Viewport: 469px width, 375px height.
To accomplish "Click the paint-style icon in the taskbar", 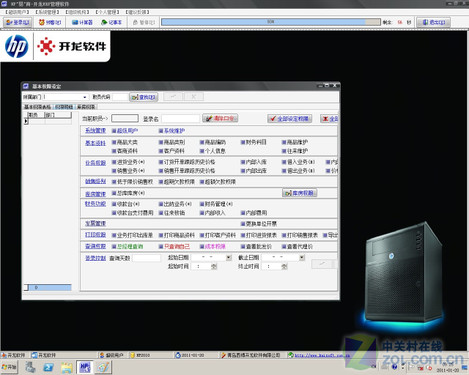I will (x=103, y=367).
